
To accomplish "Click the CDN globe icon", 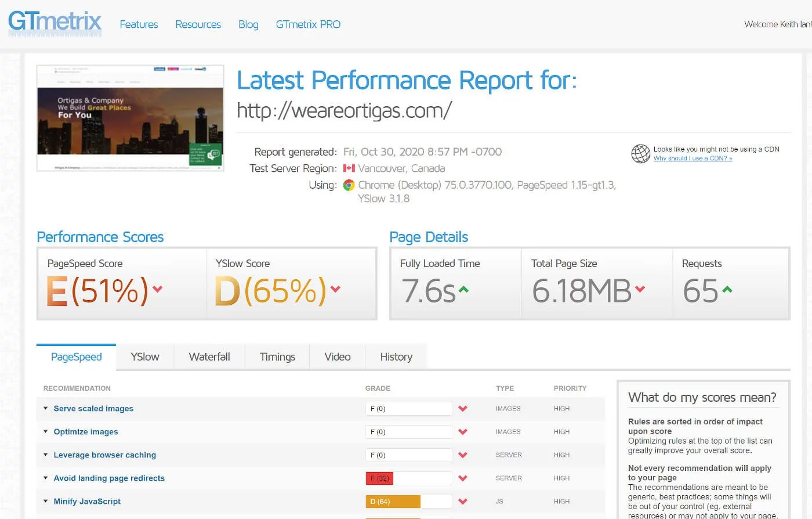I will click(x=640, y=154).
